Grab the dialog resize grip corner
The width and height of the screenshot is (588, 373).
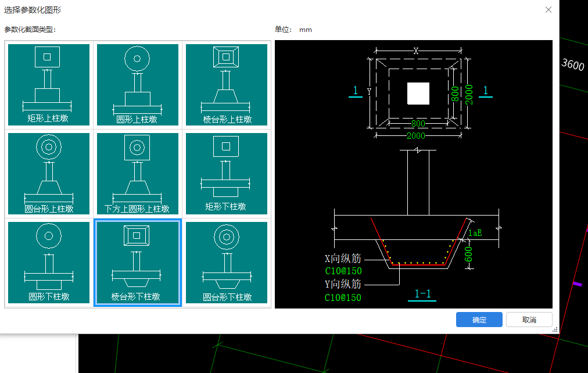(x=555, y=329)
